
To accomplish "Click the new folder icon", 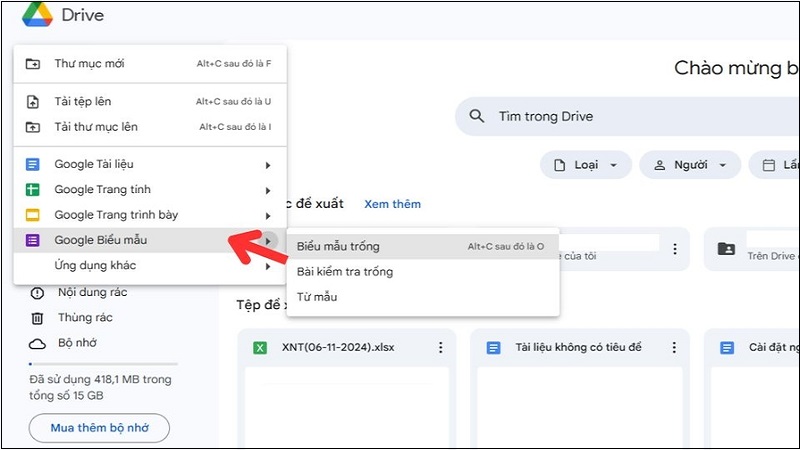I will (33, 64).
